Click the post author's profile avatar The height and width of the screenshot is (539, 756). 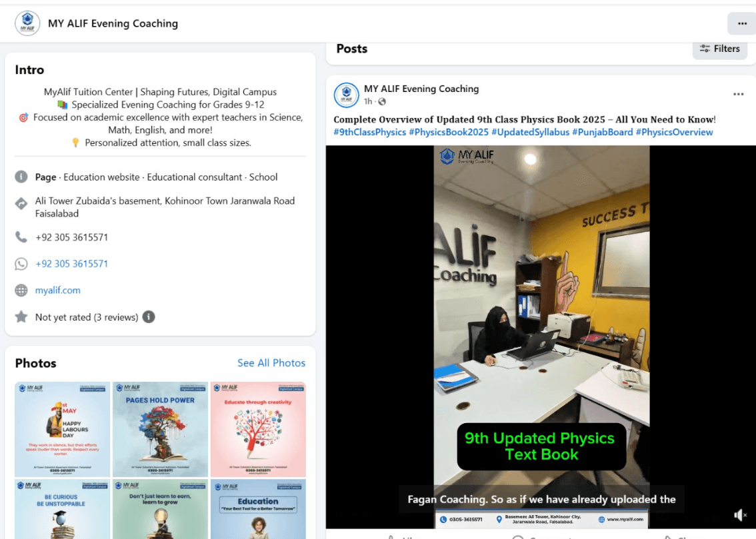point(347,95)
